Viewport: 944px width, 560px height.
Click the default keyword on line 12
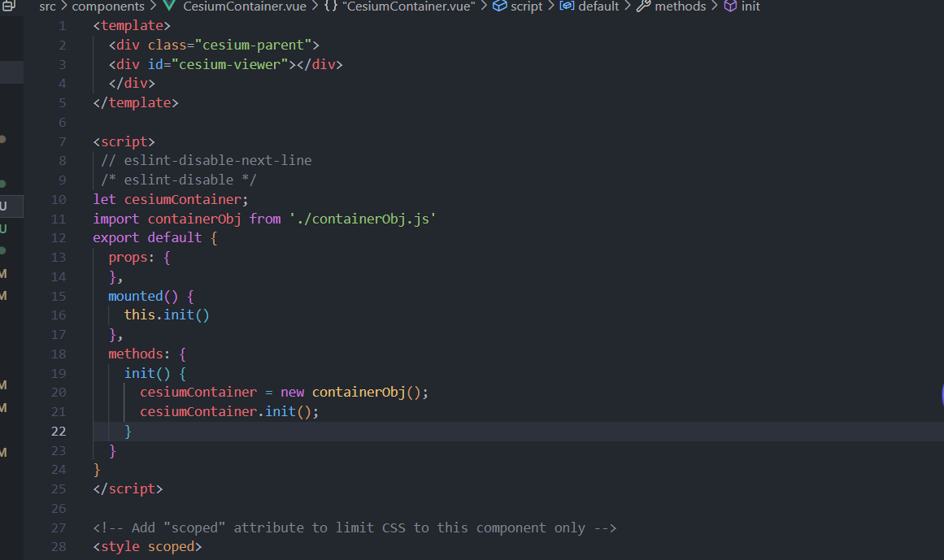(175, 238)
